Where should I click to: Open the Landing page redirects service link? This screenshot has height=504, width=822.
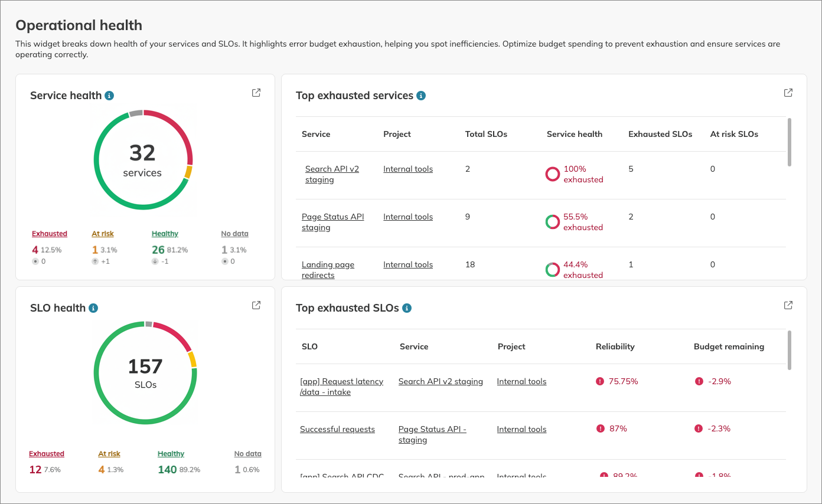(328, 270)
